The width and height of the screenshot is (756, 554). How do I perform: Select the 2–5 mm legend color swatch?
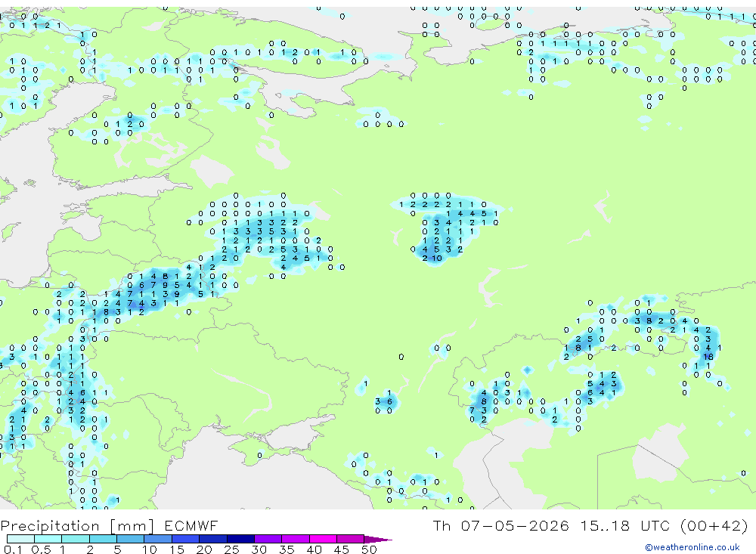pyautogui.click(x=103, y=539)
